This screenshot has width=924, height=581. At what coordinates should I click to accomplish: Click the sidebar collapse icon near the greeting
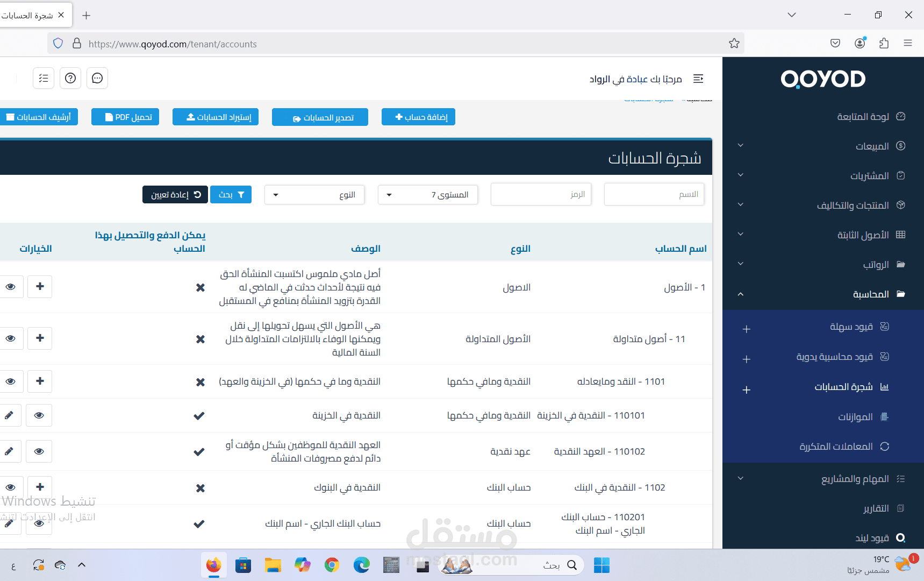[x=698, y=79]
